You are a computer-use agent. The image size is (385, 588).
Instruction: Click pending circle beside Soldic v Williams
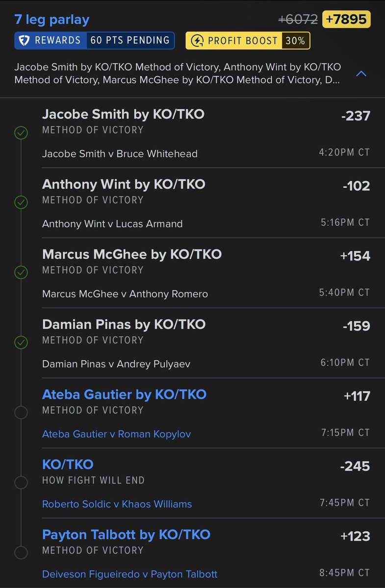21,483
